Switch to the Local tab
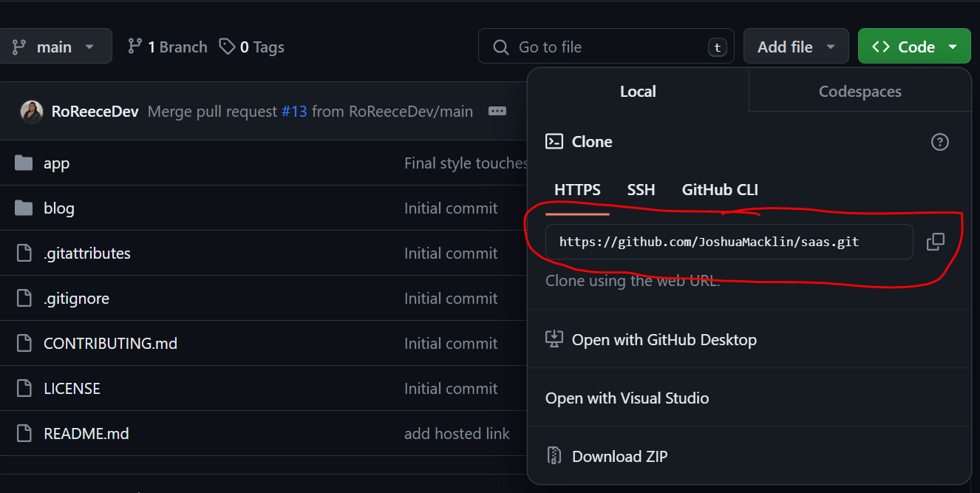Viewport: 980px width, 493px height. (x=638, y=92)
